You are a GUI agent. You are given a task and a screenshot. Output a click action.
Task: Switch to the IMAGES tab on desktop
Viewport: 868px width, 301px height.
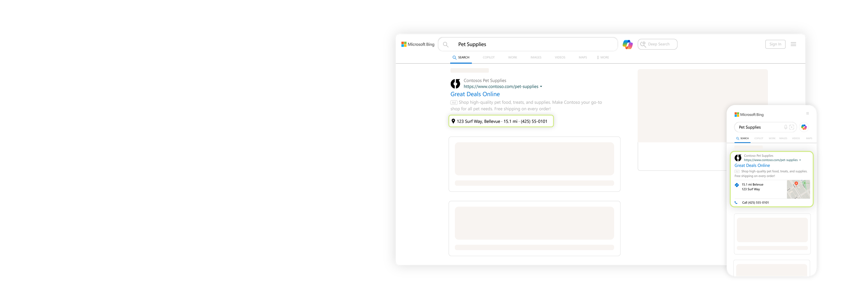click(536, 57)
